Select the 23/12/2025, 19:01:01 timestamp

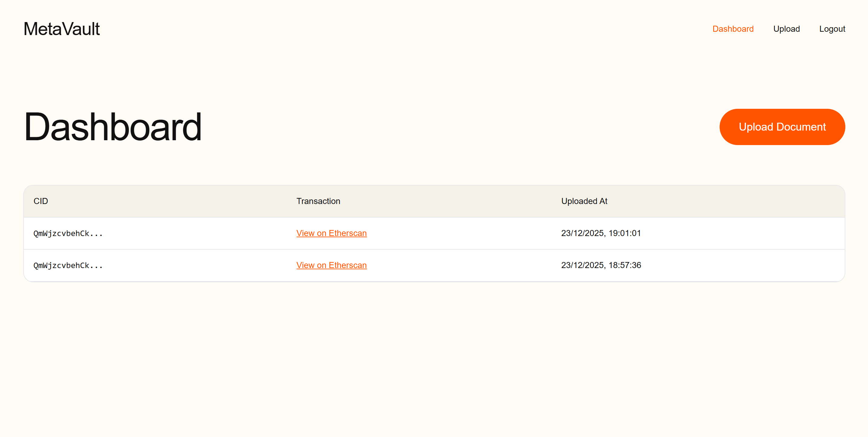pos(601,233)
